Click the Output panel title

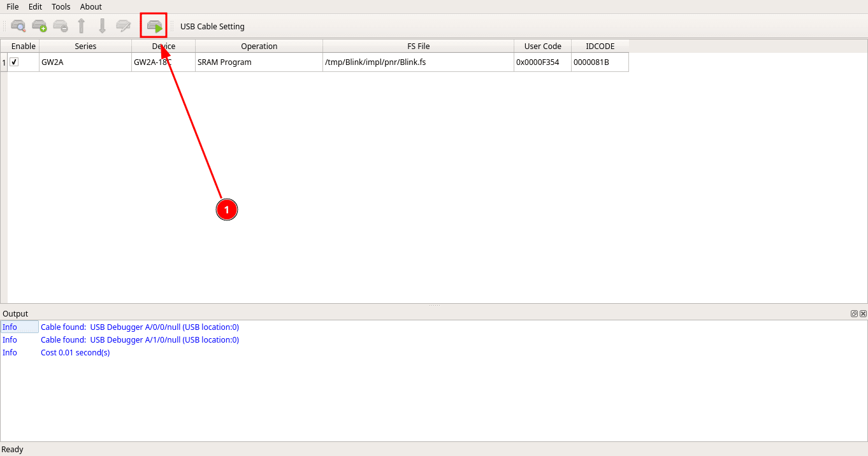click(x=15, y=313)
